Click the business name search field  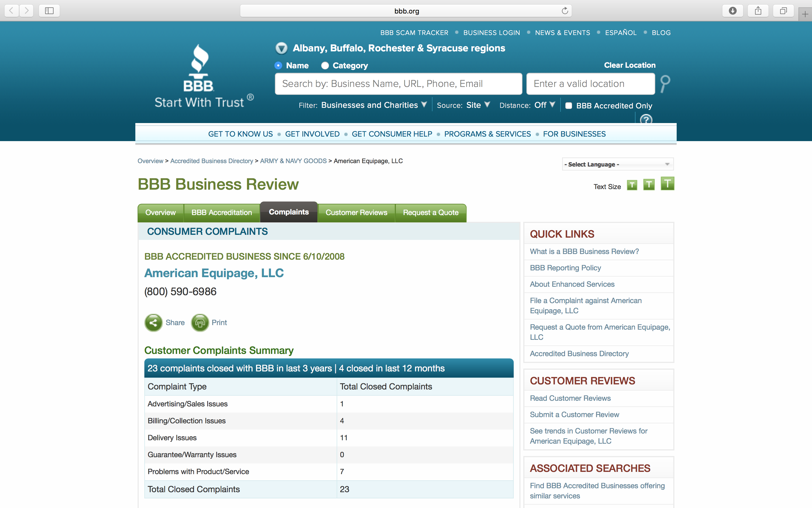[x=398, y=84]
